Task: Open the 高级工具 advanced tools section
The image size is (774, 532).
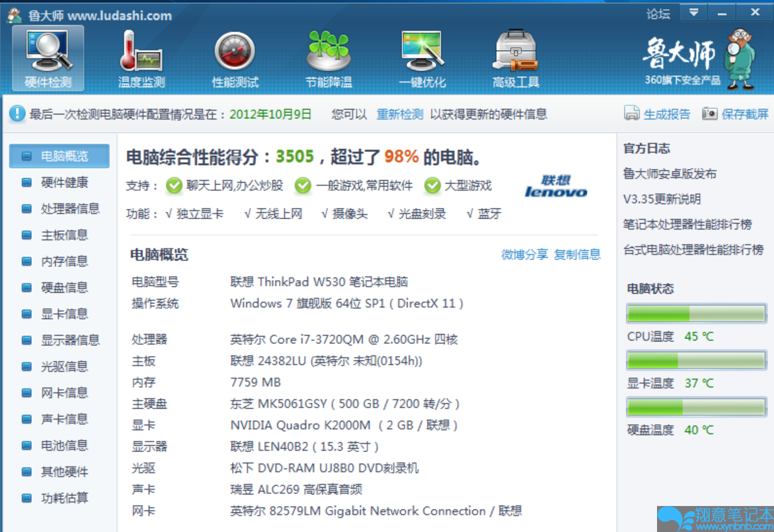Action: [x=516, y=58]
